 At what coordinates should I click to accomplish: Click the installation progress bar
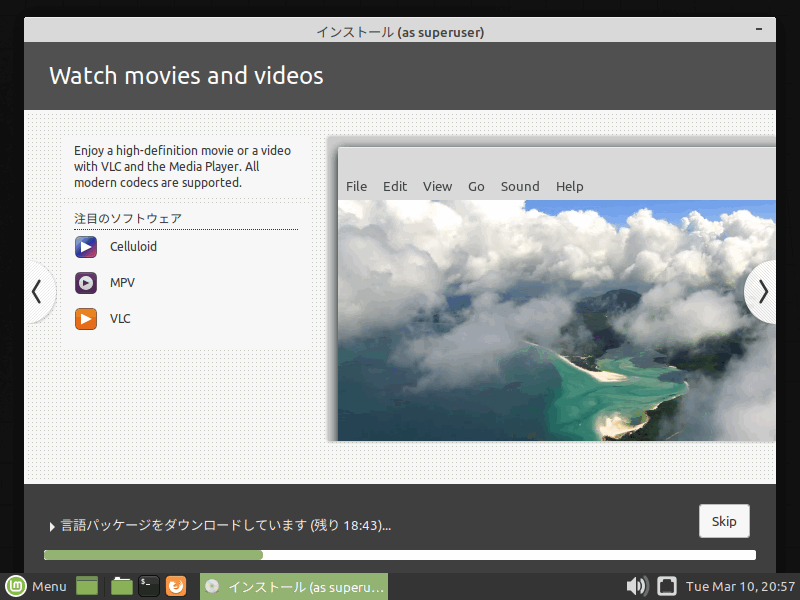coord(400,555)
